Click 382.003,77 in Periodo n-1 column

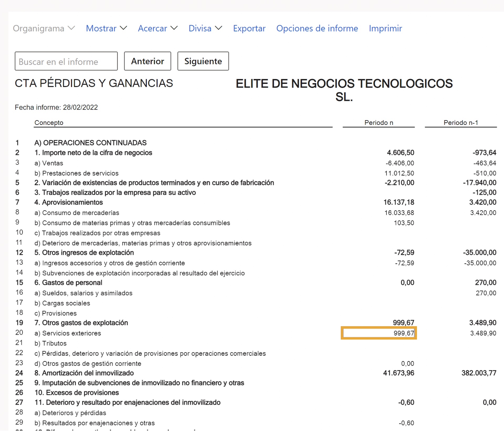click(x=479, y=373)
